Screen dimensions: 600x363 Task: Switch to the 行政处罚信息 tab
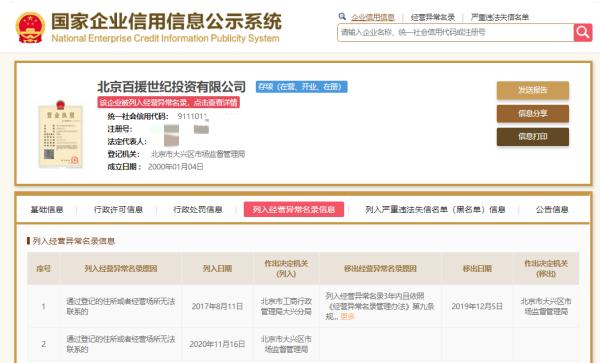point(198,210)
